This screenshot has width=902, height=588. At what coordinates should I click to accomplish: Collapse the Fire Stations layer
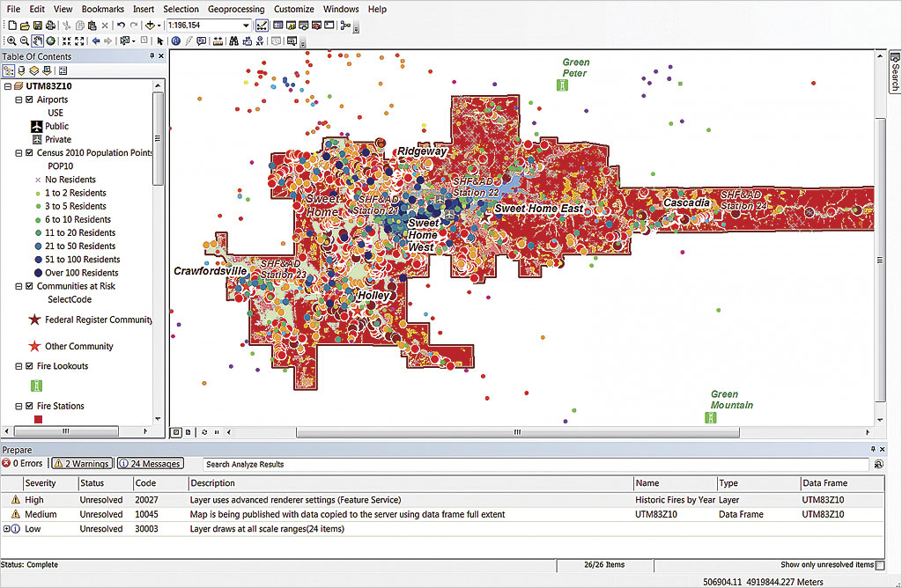click(x=18, y=406)
